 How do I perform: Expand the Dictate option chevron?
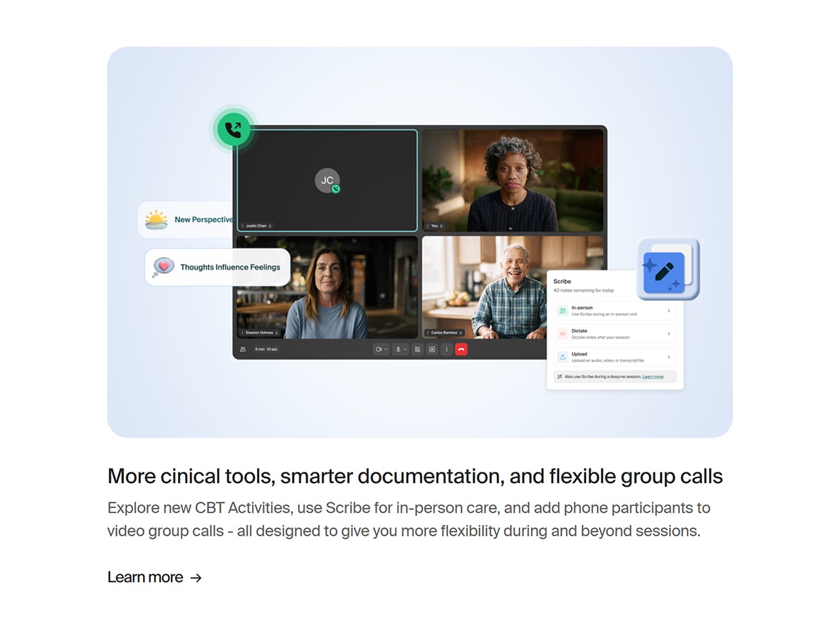[668, 334]
